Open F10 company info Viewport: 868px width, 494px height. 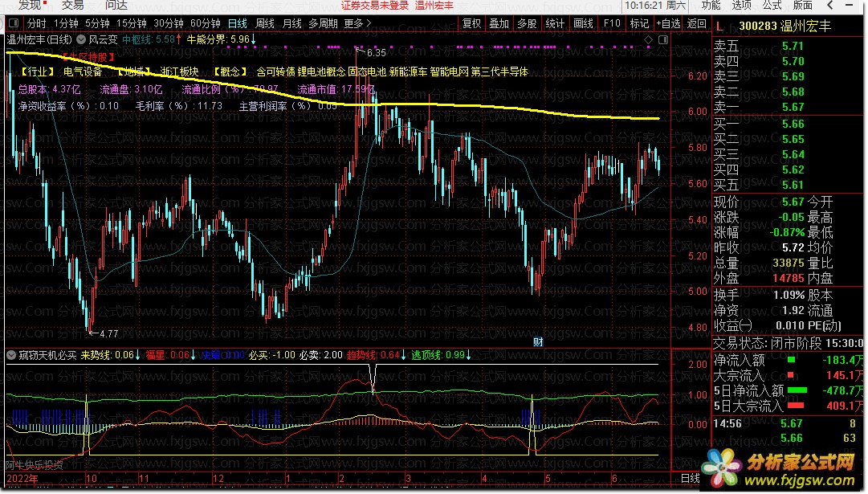[612, 23]
